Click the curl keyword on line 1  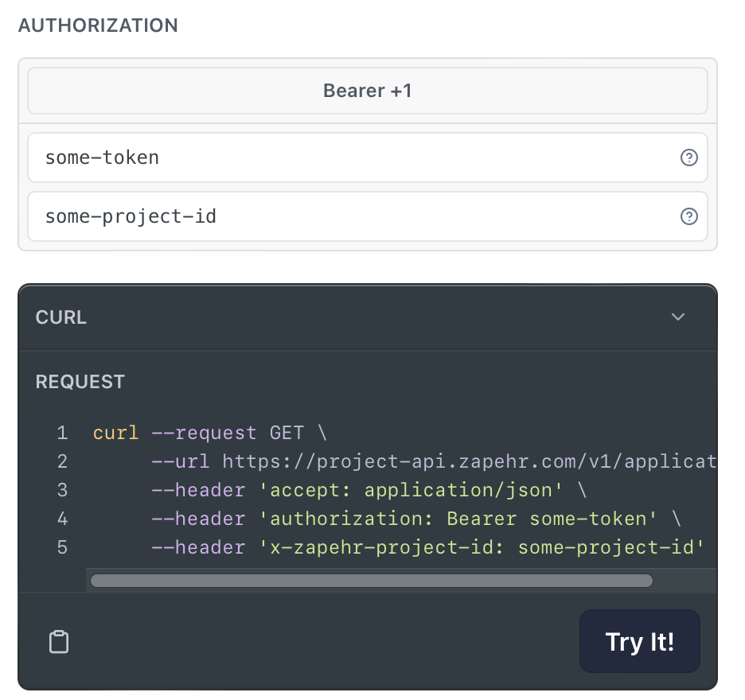115,433
